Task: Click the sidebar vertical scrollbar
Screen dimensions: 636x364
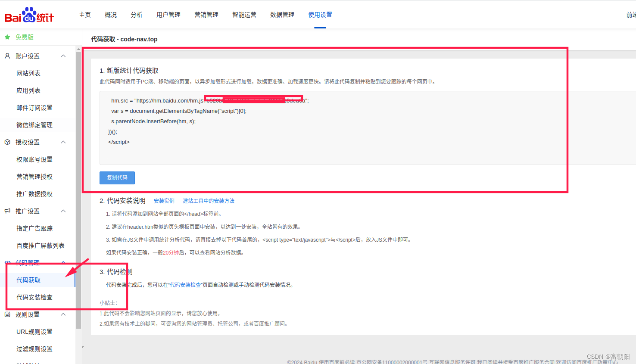Action: coord(78,190)
